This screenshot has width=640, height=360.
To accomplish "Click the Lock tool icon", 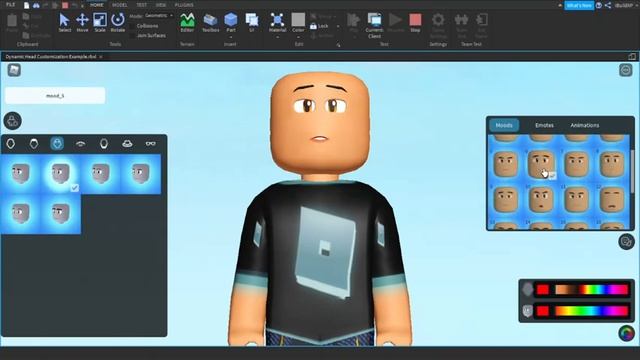I will [313, 26].
